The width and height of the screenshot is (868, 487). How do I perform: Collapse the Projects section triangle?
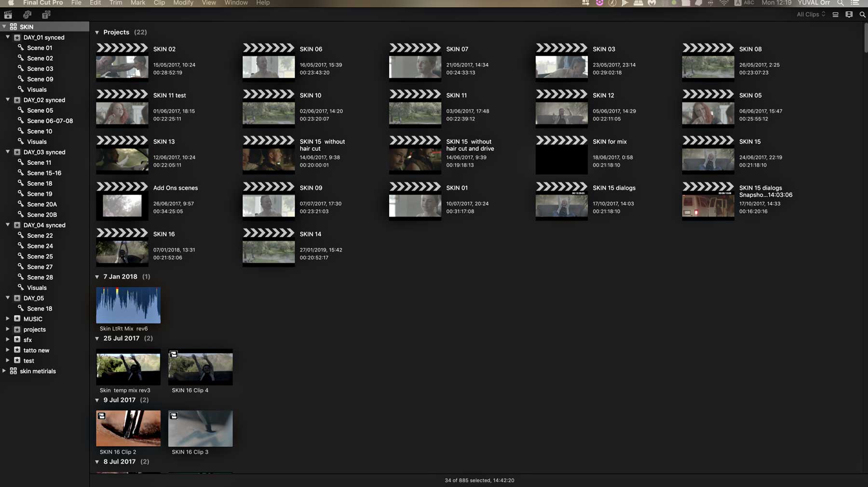point(97,32)
